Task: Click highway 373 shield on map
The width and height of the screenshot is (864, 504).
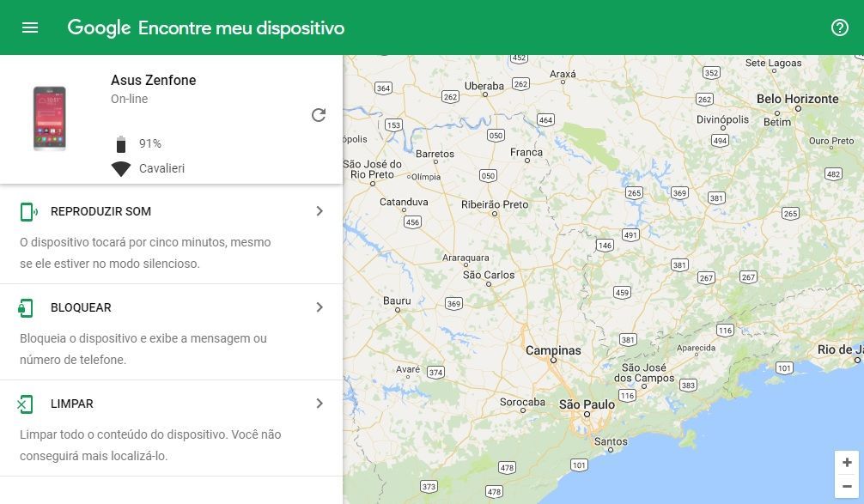Action: coord(429,486)
